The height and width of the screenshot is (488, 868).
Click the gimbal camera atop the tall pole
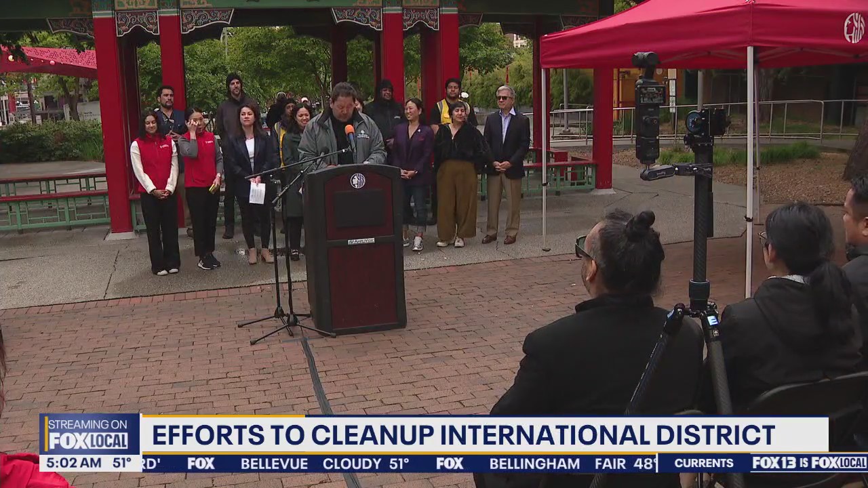click(649, 102)
